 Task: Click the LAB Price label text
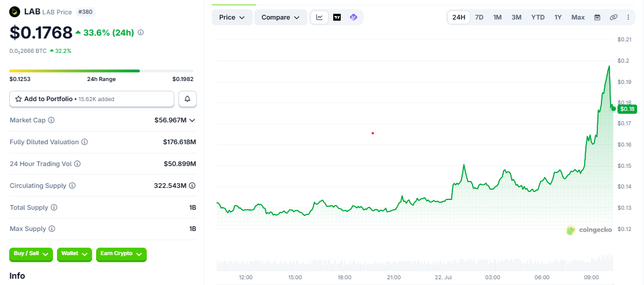tap(58, 12)
